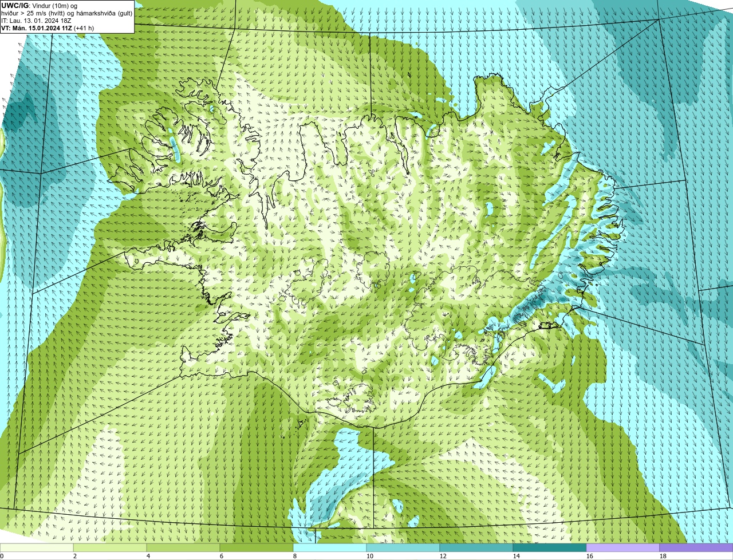Viewport: 733px width, 560px height.
Task: Click the scale label "0"
Action: tap(2, 556)
